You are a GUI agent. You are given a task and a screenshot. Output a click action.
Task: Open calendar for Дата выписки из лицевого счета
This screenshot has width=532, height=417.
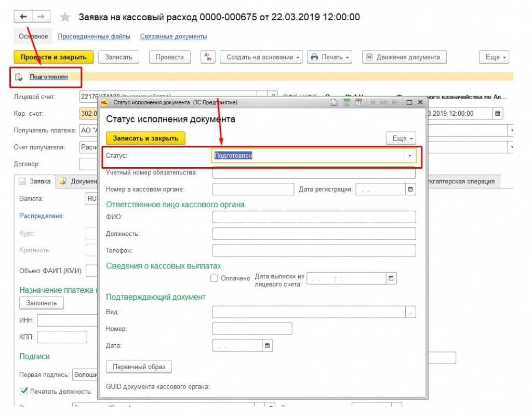(x=391, y=278)
